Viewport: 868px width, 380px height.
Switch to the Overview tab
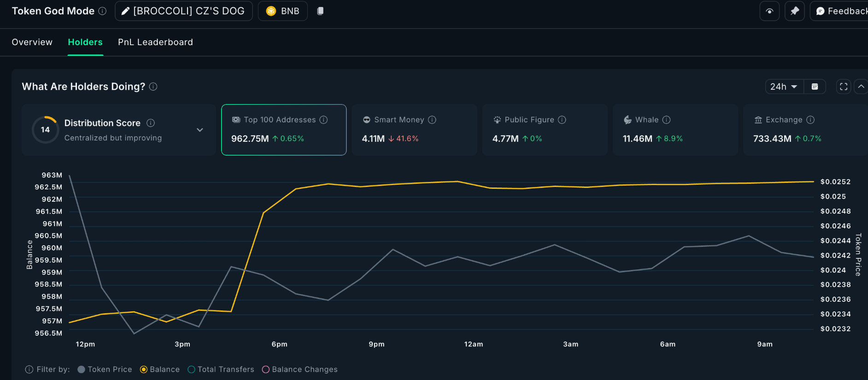coord(32,42)
